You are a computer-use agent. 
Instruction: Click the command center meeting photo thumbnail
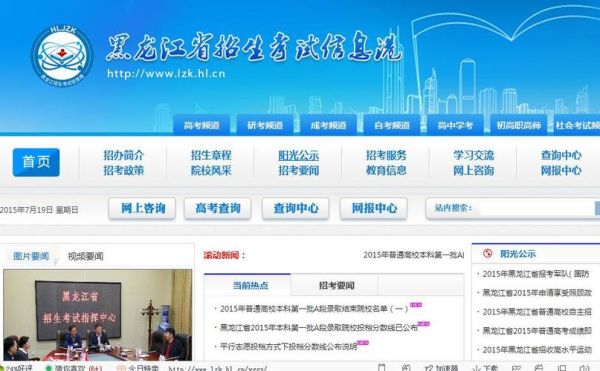(x=98, y=315)
